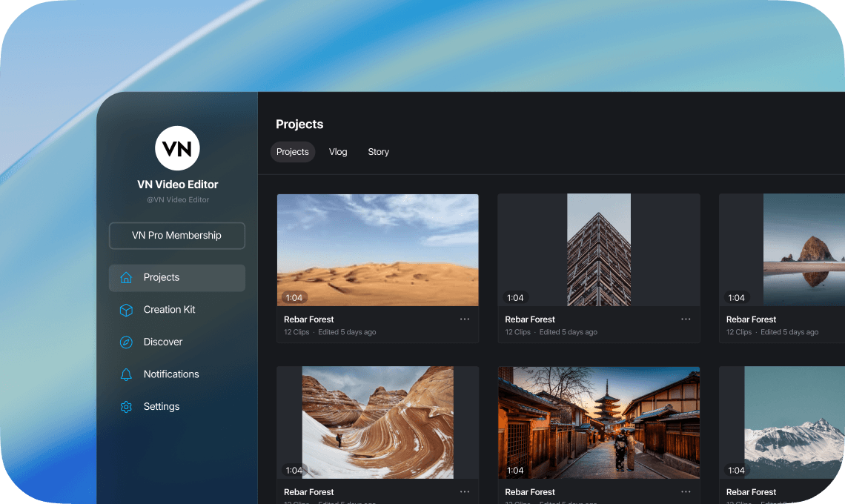
Task: Open the canyon wave project thumbnail
Action: click(x=378, y=422)
